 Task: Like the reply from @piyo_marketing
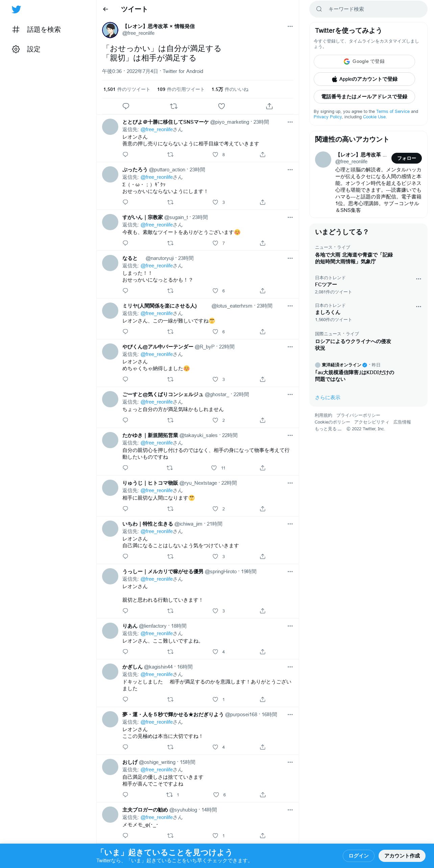[x=215, y=154]
